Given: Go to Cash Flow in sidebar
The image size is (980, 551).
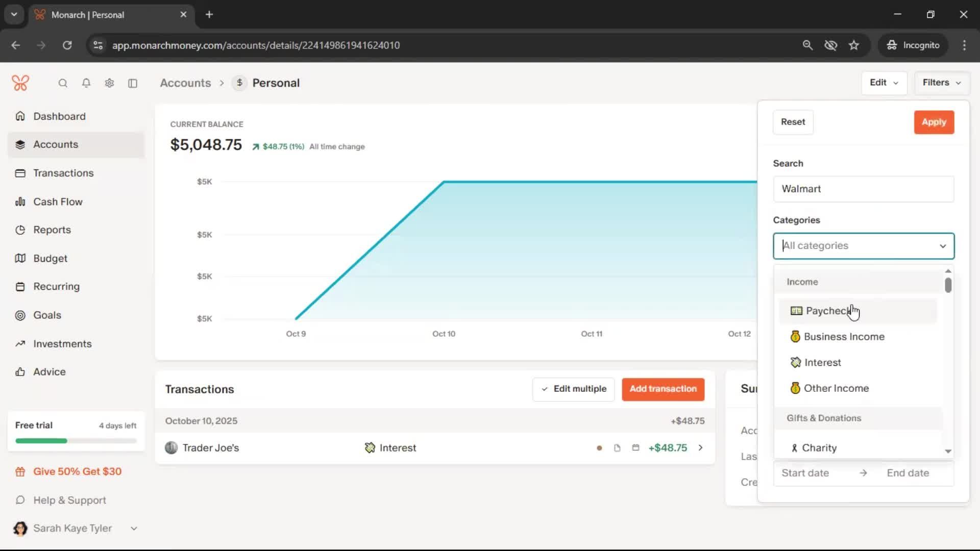Looking at the screenshot, I should click(58, 202).
